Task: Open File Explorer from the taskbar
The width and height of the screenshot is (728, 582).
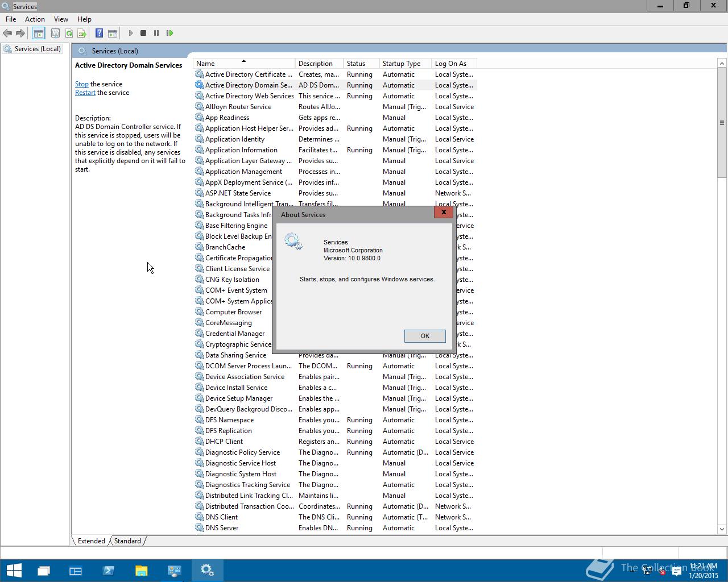Action: (141, 570)
